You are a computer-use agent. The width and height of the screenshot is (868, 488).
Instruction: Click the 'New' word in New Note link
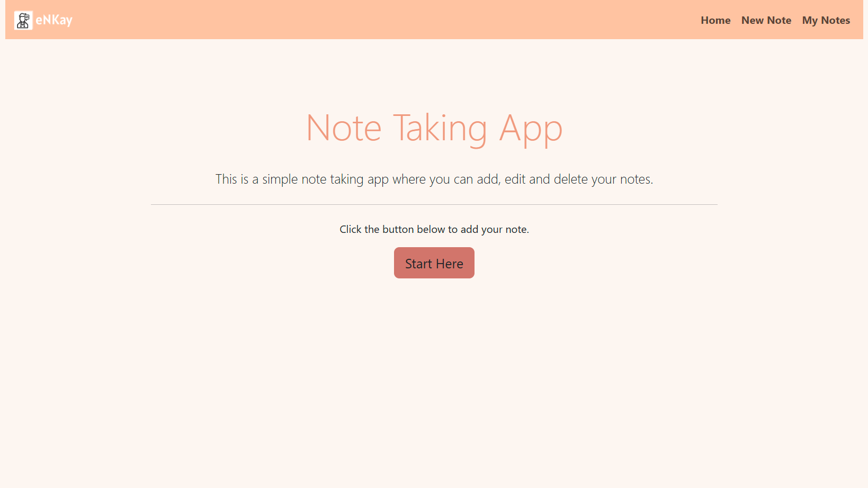pos(753,20)
